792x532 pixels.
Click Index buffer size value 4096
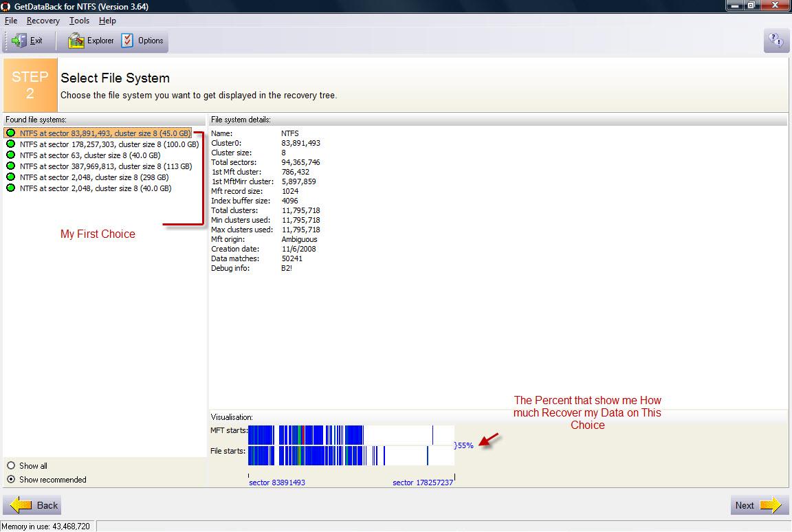pos(290,201)
